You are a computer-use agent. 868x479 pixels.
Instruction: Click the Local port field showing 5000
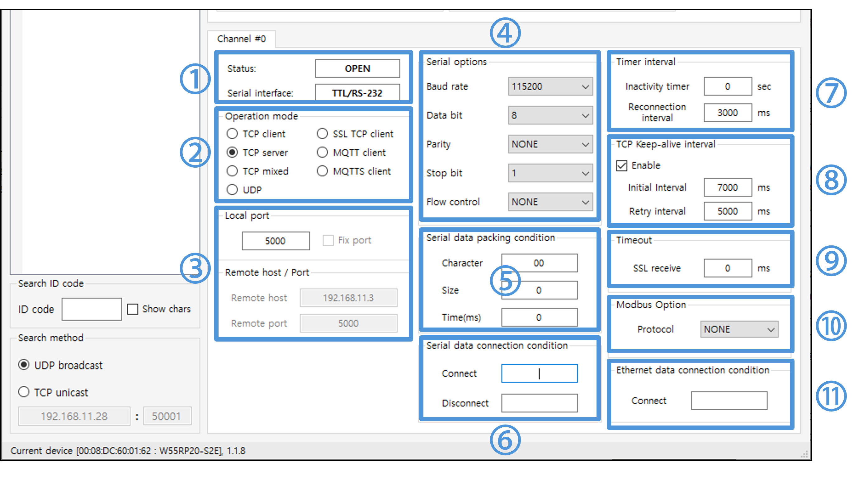(276, 241)
